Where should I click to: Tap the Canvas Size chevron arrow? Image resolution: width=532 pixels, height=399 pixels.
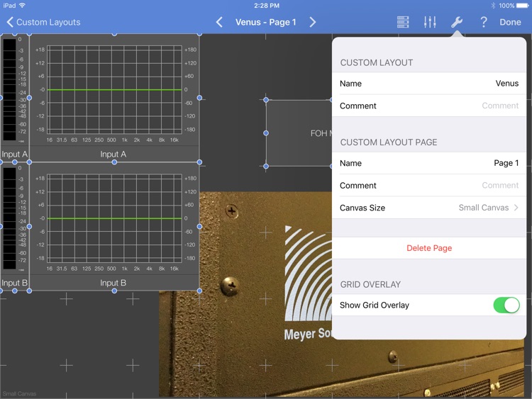(x=516, y=208)
